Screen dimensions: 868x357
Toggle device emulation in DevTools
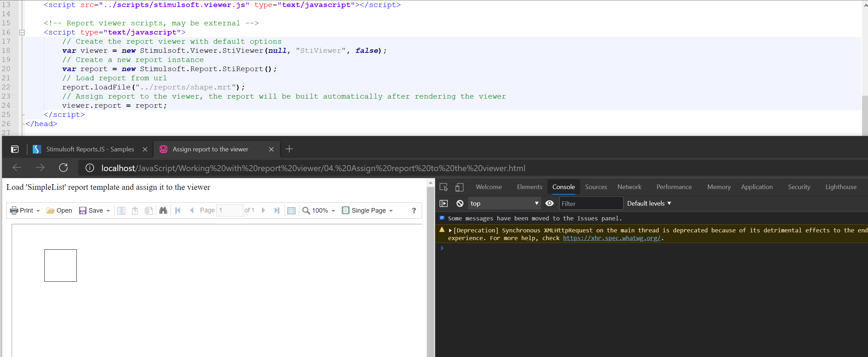(x=459, y=187)
